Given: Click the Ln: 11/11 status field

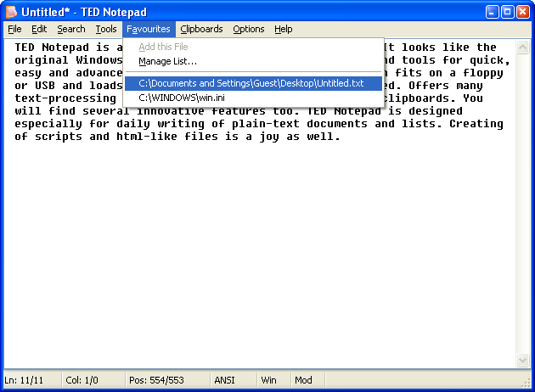Looking at the screenshot, I should pos(32,380).
